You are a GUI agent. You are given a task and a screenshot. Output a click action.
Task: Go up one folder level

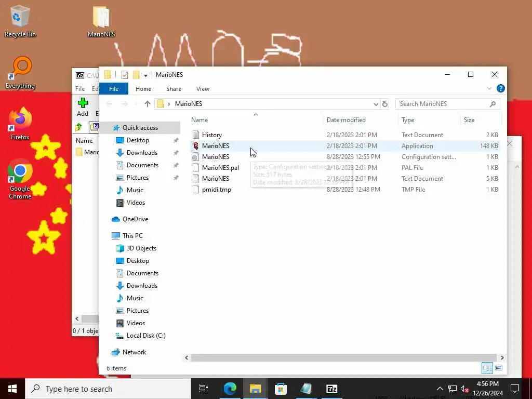click(x=147, y=104)
